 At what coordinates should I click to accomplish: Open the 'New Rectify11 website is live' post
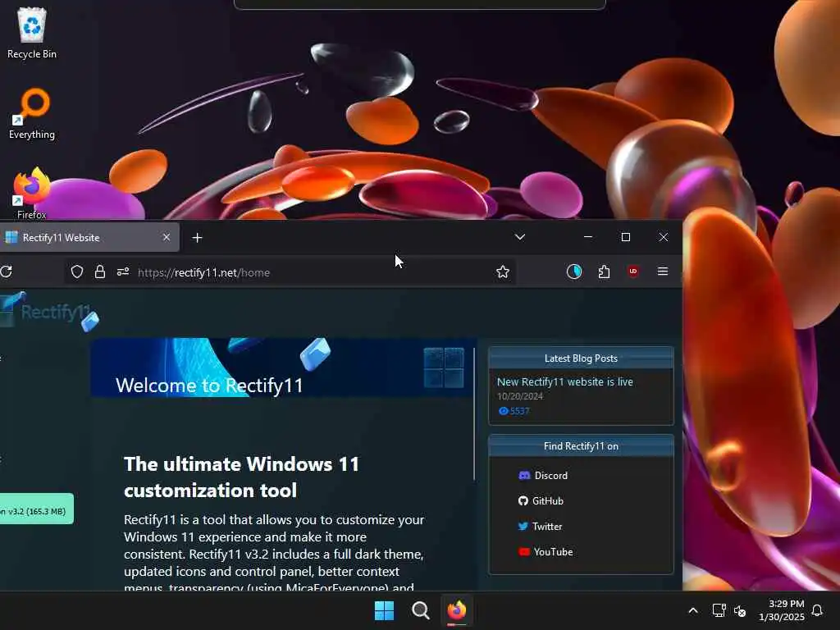(x=564, y=381)
